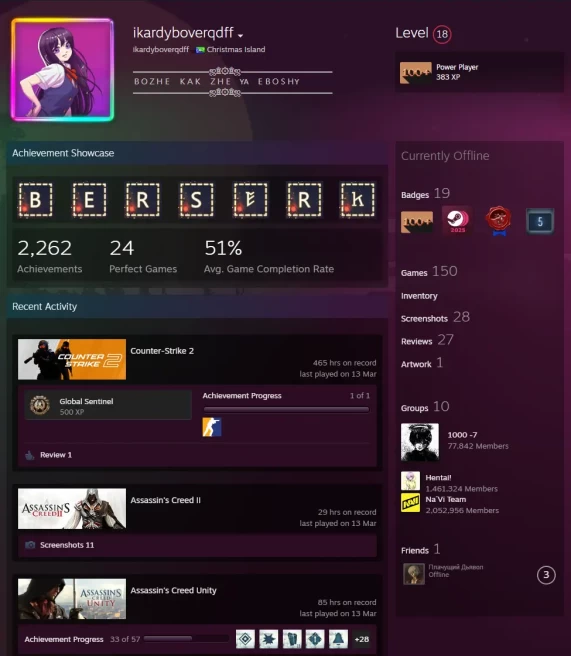Open the 1000 -7 group name link
This screenshot has height=656, width=571.
[x=462, y=435]
